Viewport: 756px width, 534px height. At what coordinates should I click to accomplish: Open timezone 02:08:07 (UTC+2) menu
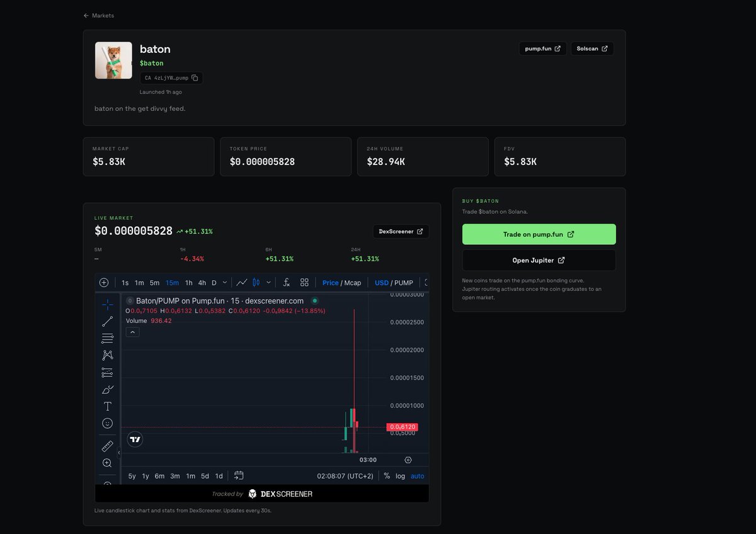345,476
